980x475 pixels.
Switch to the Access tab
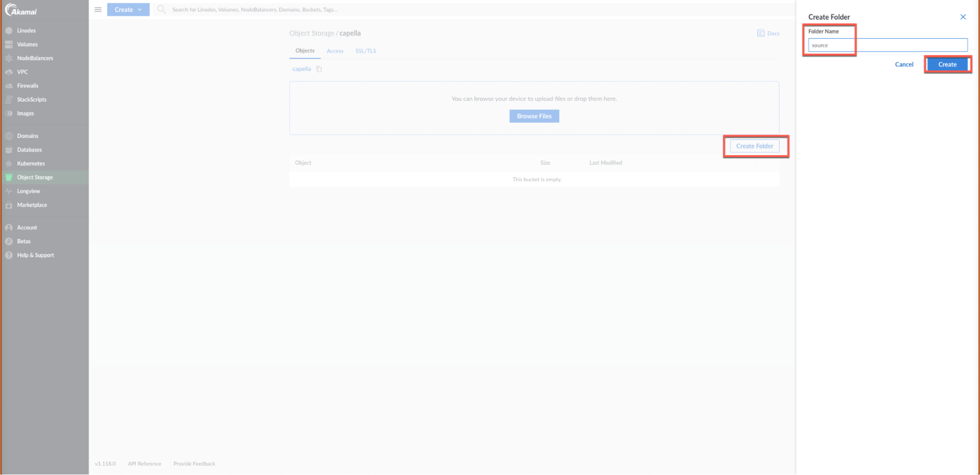point(335,51)
